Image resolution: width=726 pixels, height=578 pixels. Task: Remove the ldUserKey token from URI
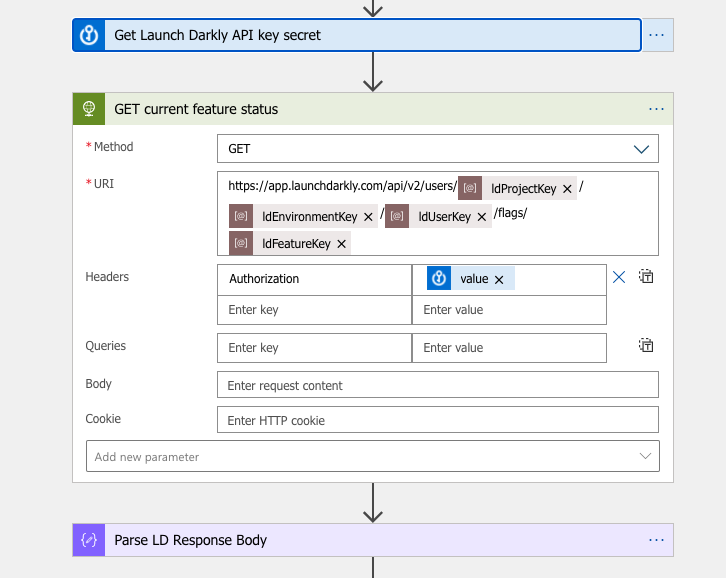(x=482, y=217)
